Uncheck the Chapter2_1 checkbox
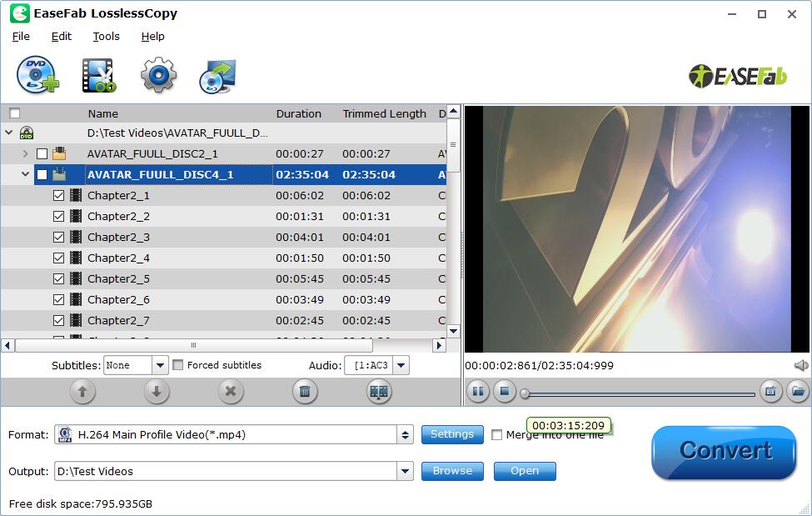 (x=59, y=196)
